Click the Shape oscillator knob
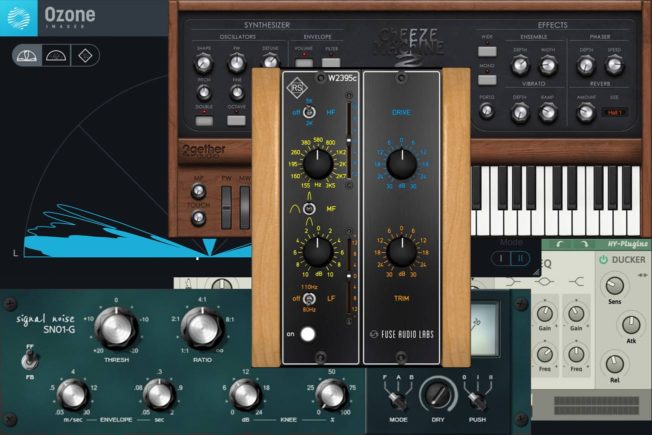652x435 pixels. (x=203, y=64)
